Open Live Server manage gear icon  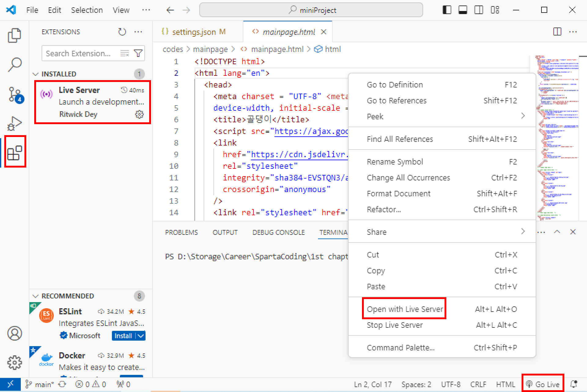(x=139, y=114)
